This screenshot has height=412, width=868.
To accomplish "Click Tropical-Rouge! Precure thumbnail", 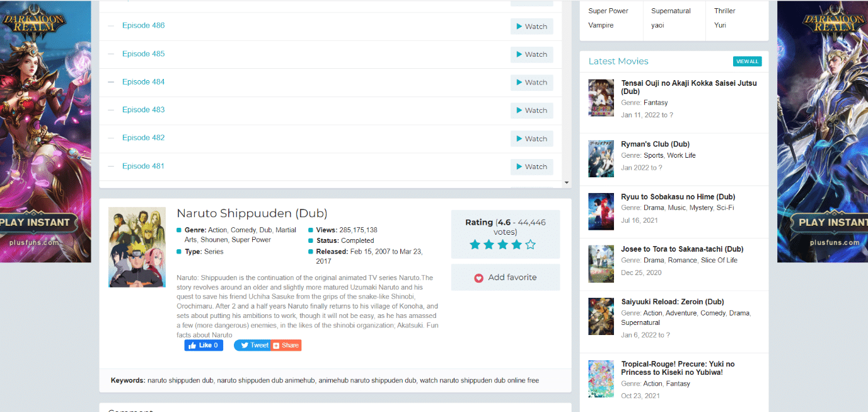I will 601,379.
